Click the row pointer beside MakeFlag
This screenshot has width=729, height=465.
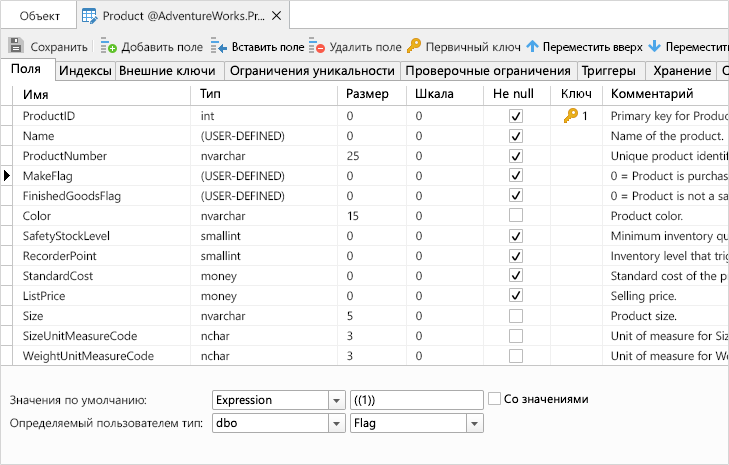[x=7, y=176]
